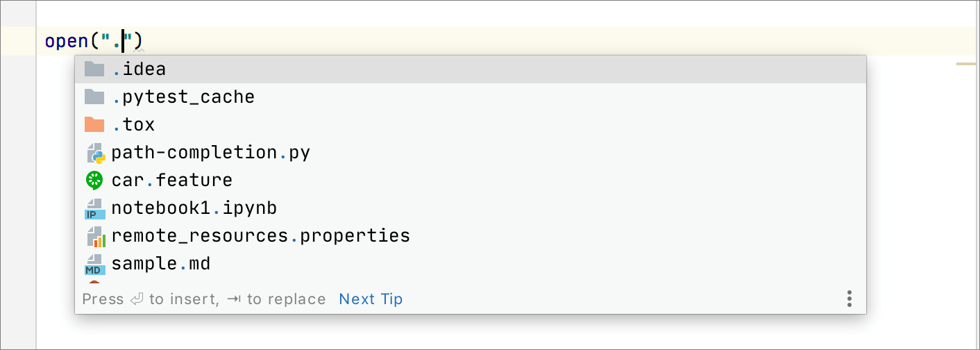Pick the .tox completion item

click(x=133, y=125)
